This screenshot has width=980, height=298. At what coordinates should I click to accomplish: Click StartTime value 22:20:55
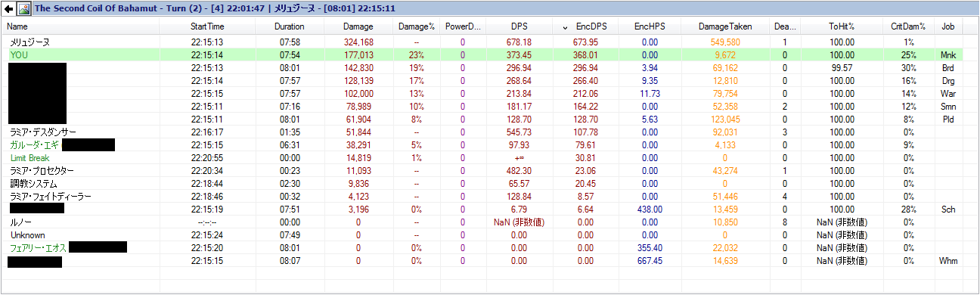click(208, 157)
